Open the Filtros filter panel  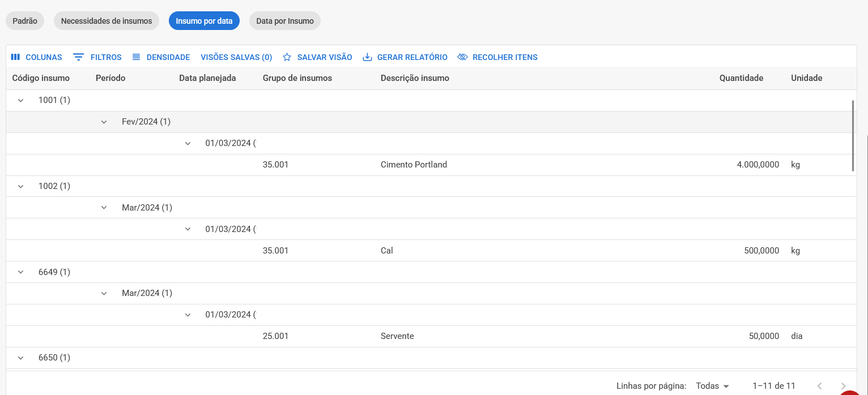pos(97,57)
